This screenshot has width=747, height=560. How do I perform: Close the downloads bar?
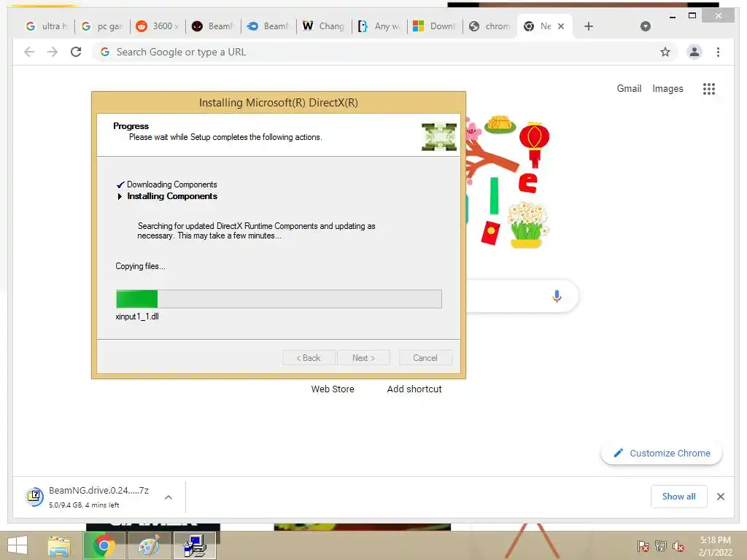pos(720,497)
